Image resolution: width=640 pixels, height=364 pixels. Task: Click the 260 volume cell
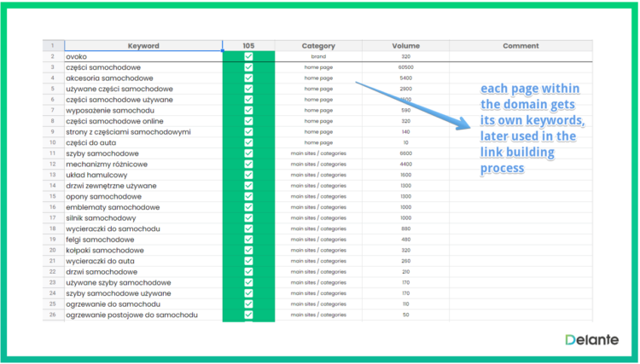click(x=405, y=261)
